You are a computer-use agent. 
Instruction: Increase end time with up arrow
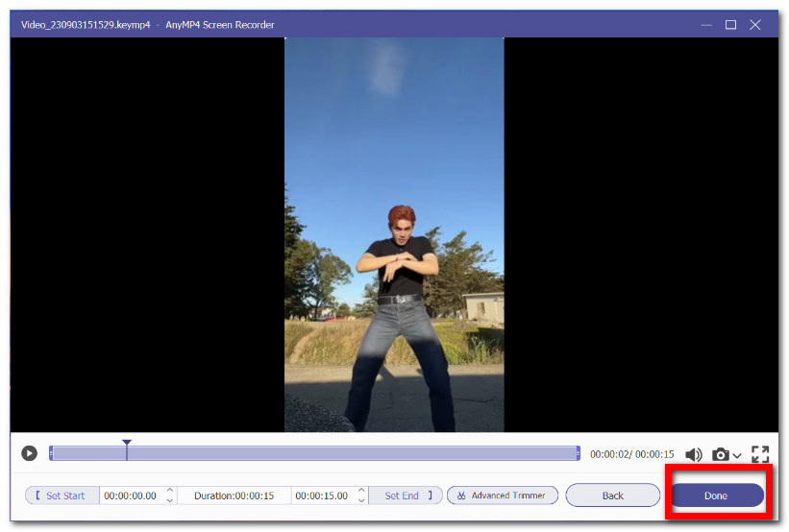(361, 491)
